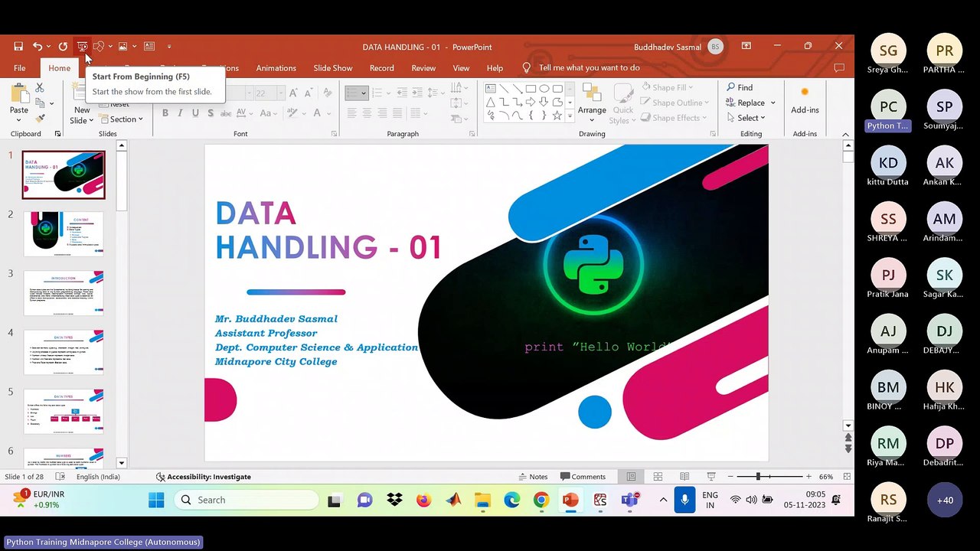The width and height of the screenshot is (980, 551).
Task: Open the Help tab
Action: 495,68
